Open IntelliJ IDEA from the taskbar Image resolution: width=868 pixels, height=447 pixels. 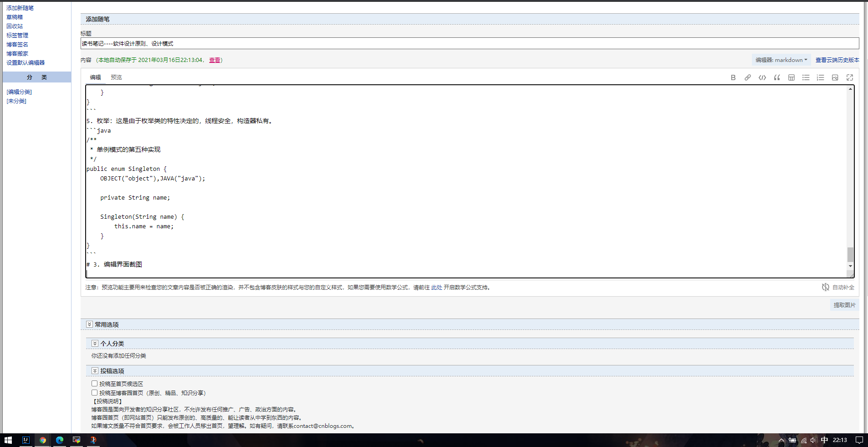tap(26, 440)
